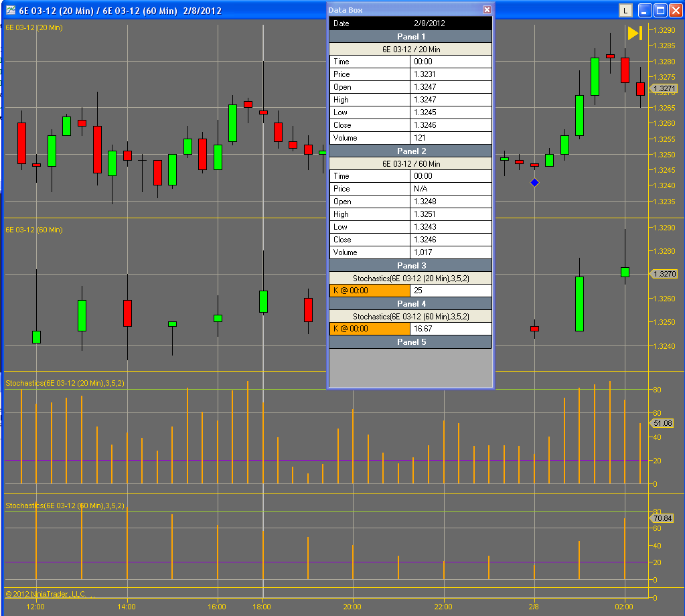
Task: Click the orange 'K @ 00:00' cell in Panel 3
Action: [370, 291]
